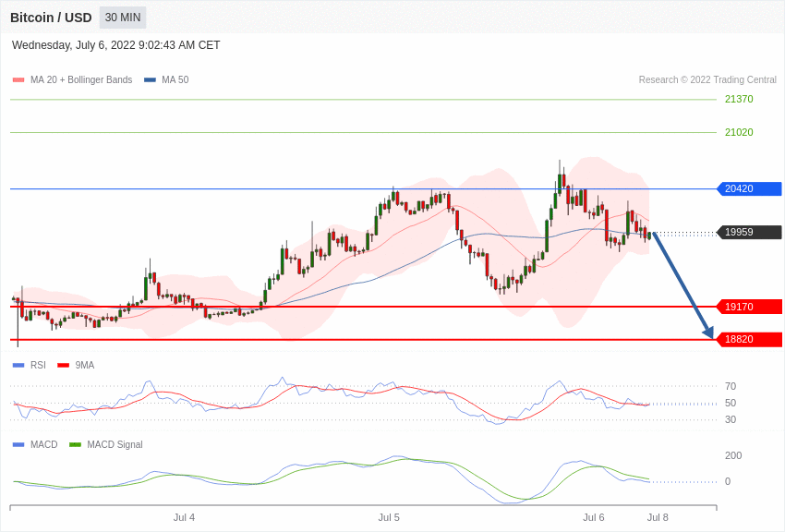Viewport: 785px width, 532px height.
Task: Click the 21020 resistance level label
Action: (739, 132)
